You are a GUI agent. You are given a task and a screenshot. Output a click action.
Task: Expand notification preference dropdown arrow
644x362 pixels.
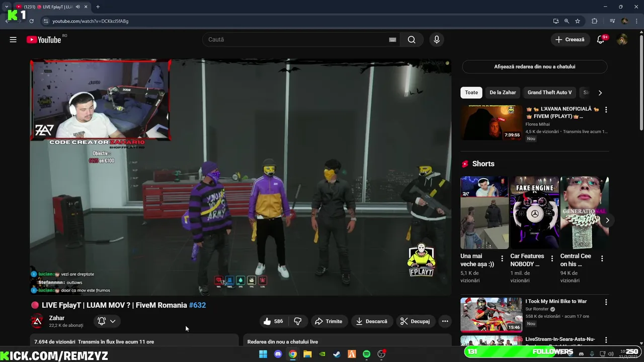pyautogui.click(x=113, y=321)
